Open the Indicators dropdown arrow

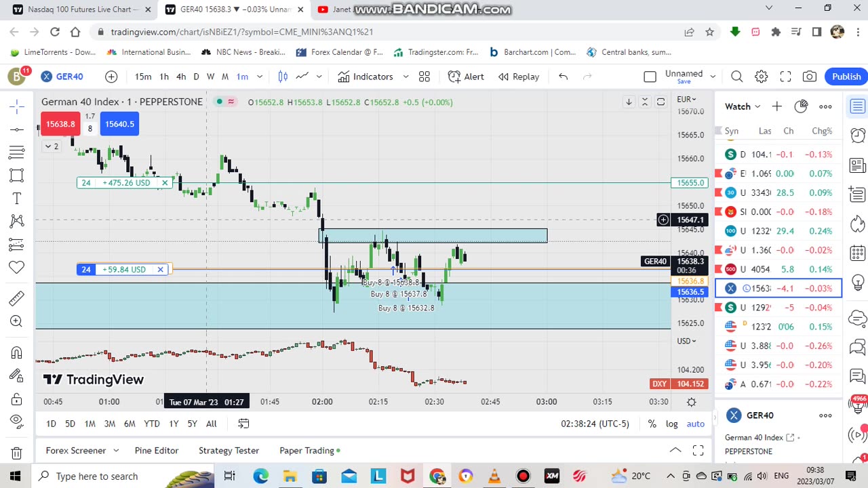coord(406,77)
